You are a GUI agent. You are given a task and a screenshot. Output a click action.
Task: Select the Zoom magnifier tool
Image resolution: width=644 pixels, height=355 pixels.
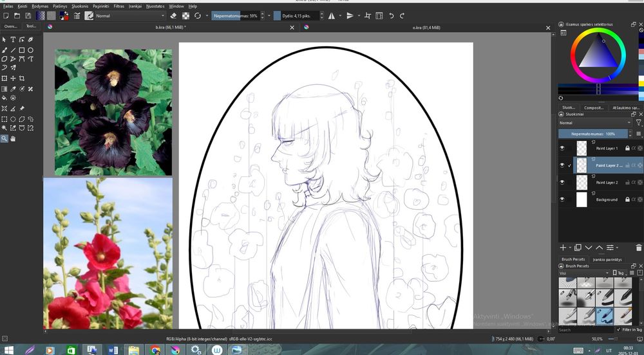(x=4, y=138)
